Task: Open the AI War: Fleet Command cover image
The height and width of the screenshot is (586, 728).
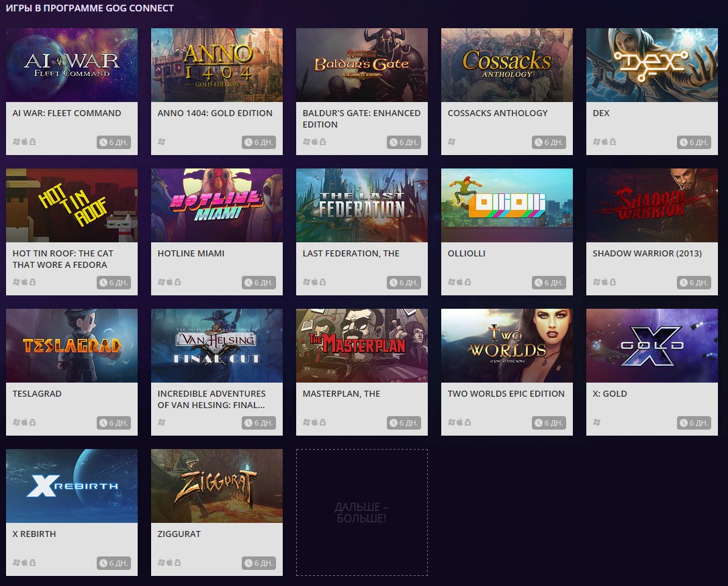Action: (72, 65)
